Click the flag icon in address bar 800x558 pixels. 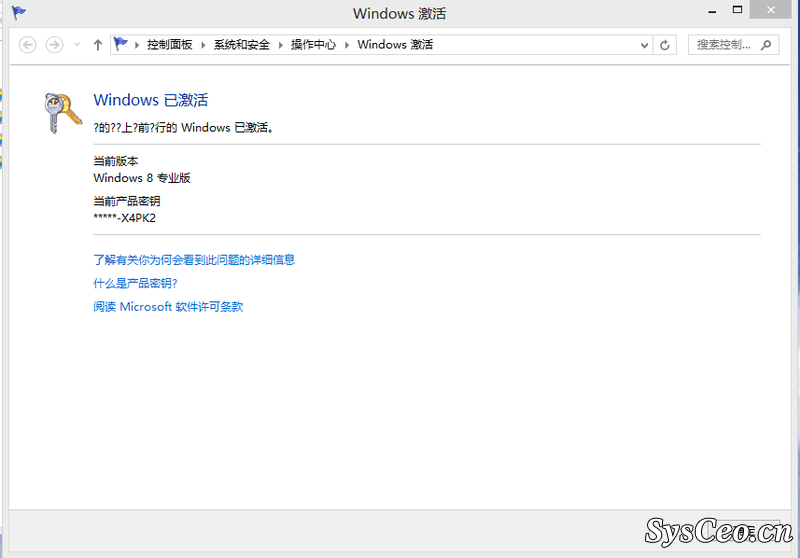click(x=120, y=44)
